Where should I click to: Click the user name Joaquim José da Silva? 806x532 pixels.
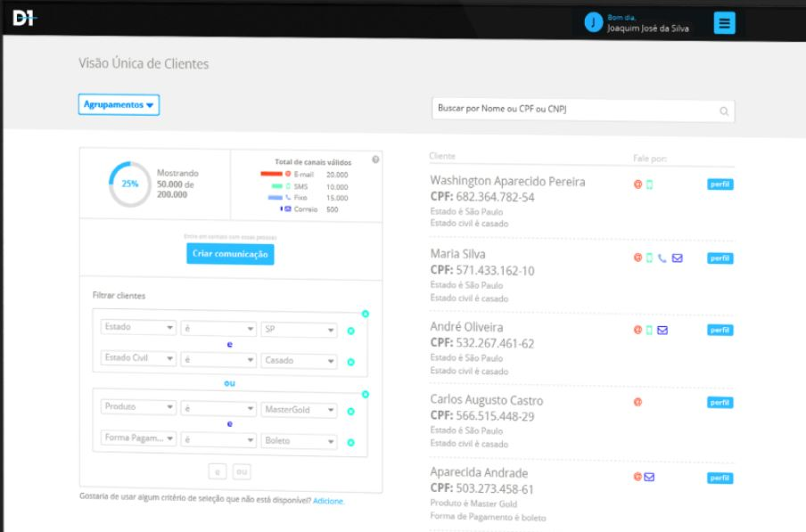(x=647, y=29)
